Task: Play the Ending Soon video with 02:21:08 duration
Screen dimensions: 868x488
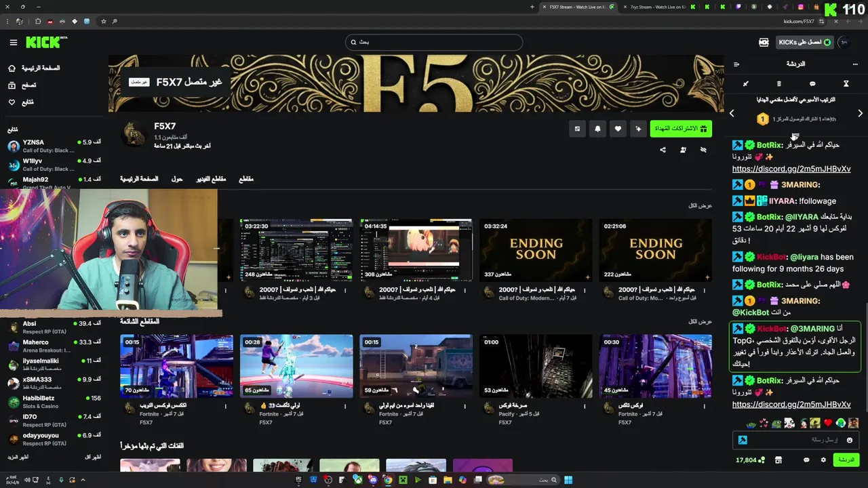Action: [x=656, y=250]
